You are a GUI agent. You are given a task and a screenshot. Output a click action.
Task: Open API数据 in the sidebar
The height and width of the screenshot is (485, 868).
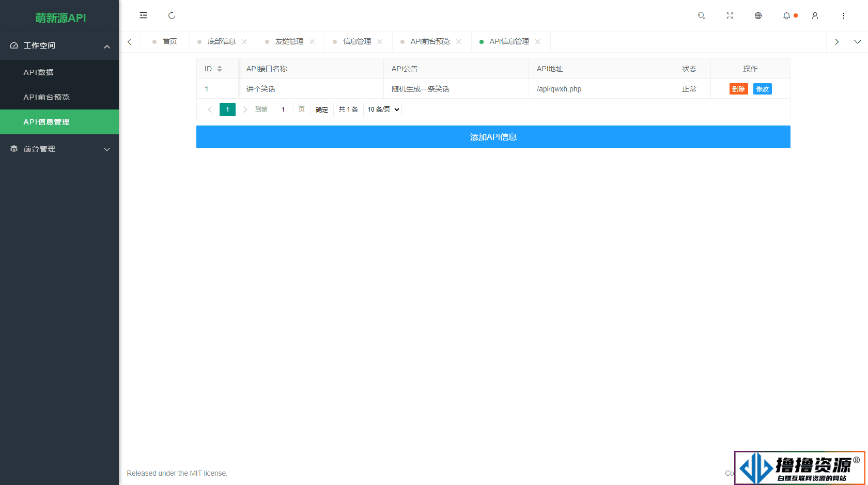(59, 72)
